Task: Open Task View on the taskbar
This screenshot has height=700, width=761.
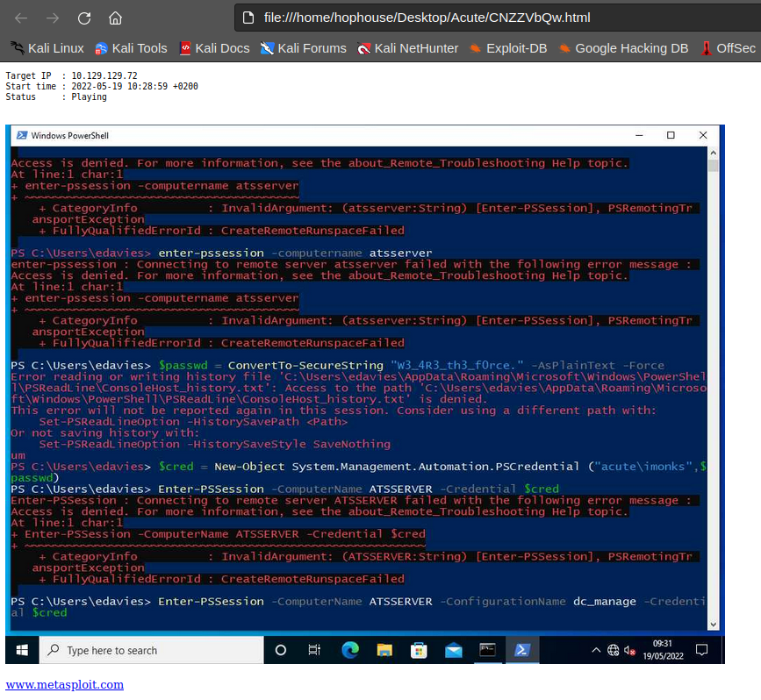Action: coord(314,649)
